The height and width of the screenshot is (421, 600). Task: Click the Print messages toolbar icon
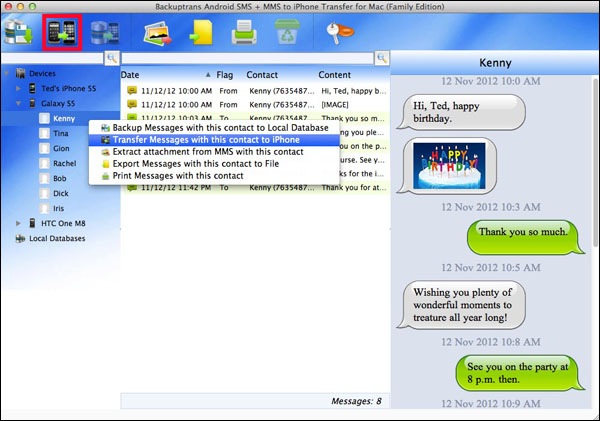click(244, 33)
